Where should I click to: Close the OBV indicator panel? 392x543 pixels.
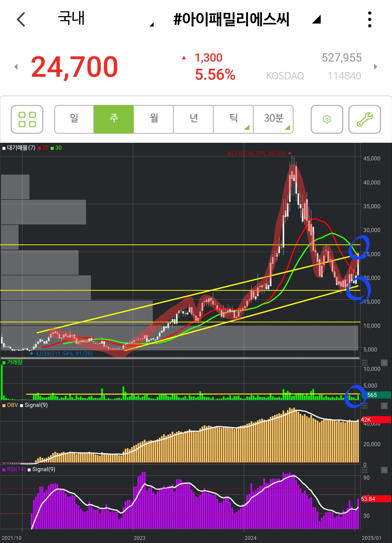[384, 406]
